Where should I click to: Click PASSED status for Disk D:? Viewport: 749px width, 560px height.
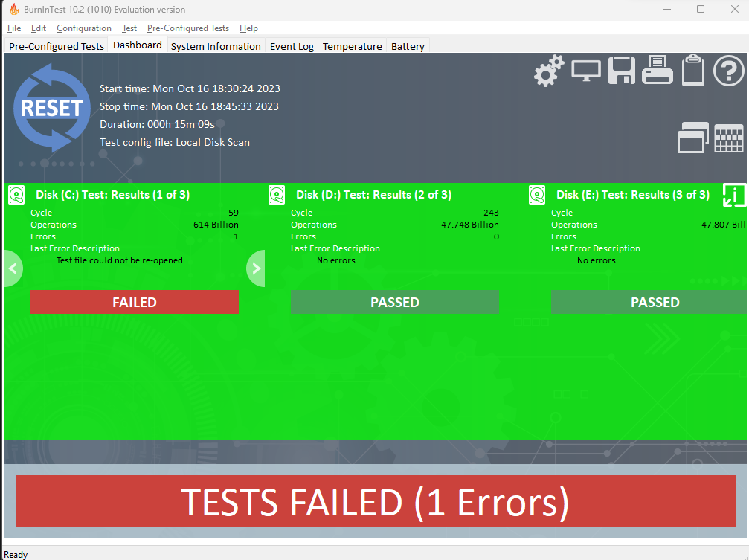pyautogui.click(x=394, y=302)
